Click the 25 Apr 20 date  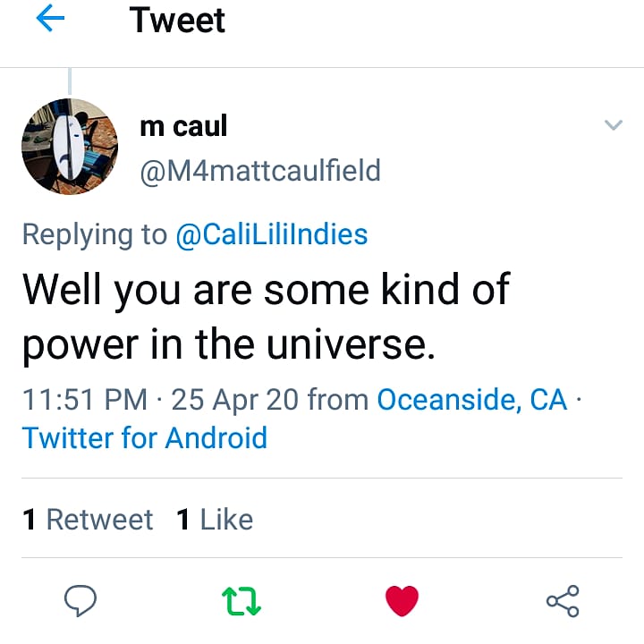[x=234, y=399]
